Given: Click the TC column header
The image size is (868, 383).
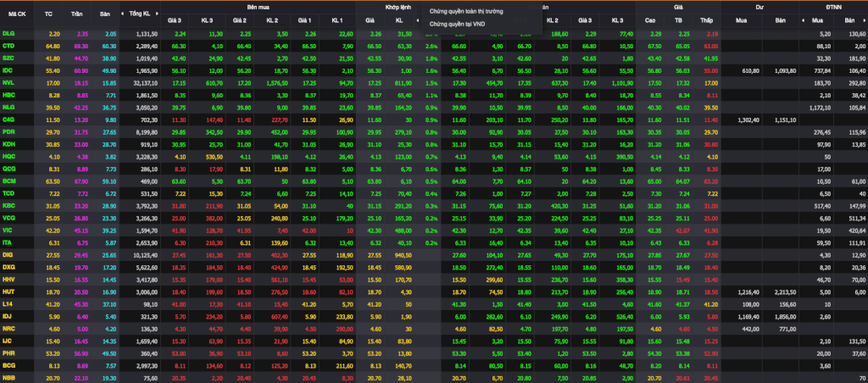Looking at the screenshot, I should tap(48, 14).
